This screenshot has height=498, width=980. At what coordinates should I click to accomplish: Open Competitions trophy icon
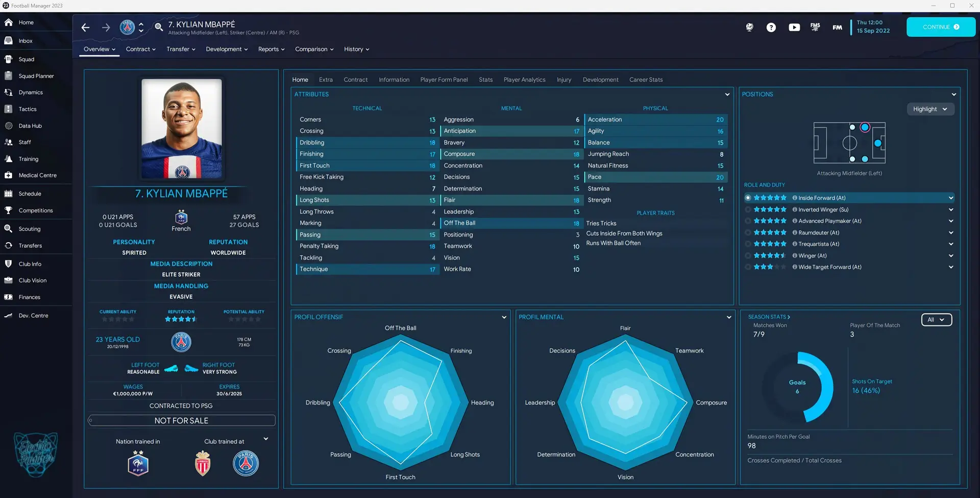click(9, 210)
